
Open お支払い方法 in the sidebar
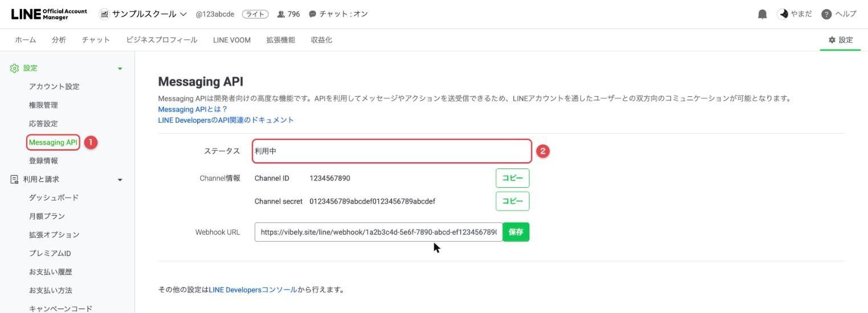click(x=50, y=290)
